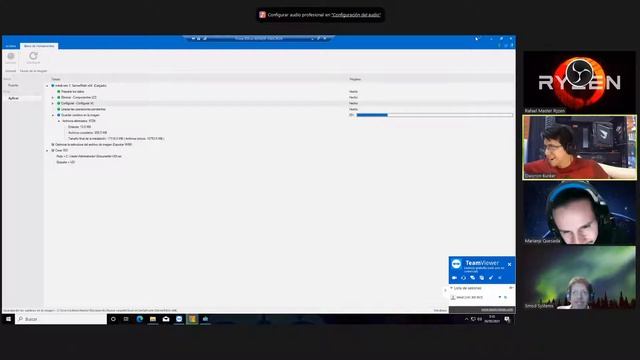Select Mariano Quesada video thumbnail
This screenshot has width=640, height=360.
[x=579, y=213]
